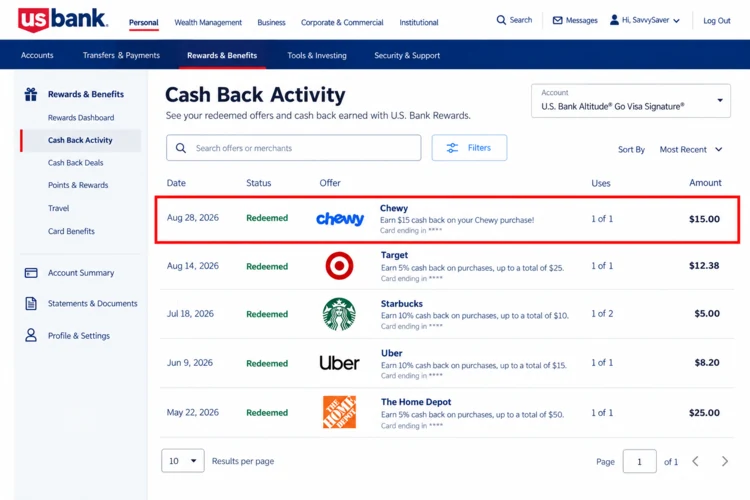750x500 pixels.
Task: Click the Profile & Settings person icon
Action: [x=31, y=335]
